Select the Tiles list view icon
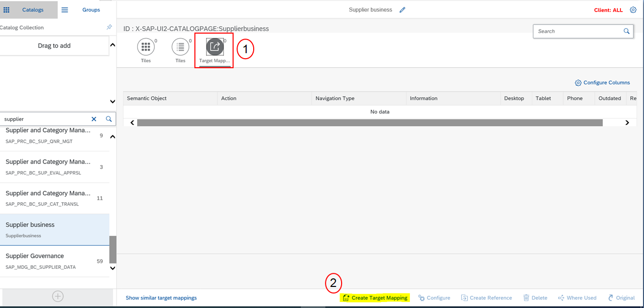644x308 pixels. click(180, 47)
